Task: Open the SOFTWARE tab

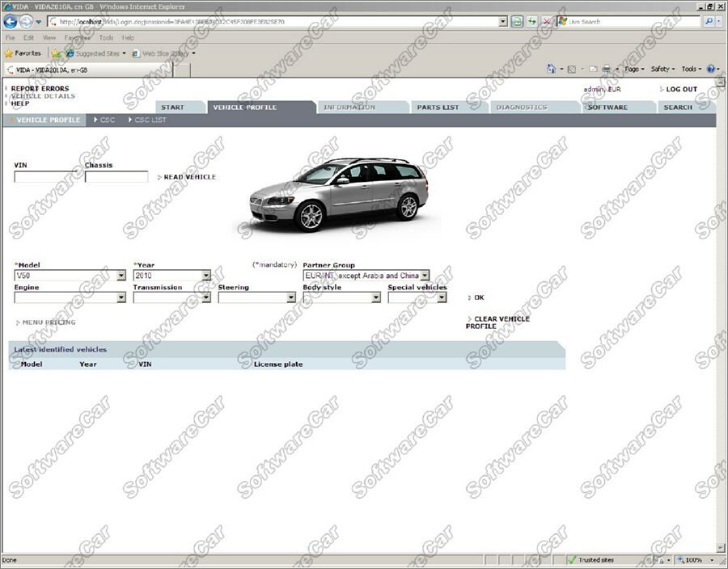Action: (x=607, y=107)
